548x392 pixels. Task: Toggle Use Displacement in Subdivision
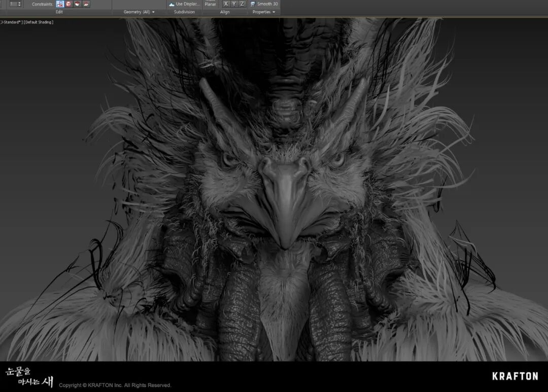coord(184,4)
